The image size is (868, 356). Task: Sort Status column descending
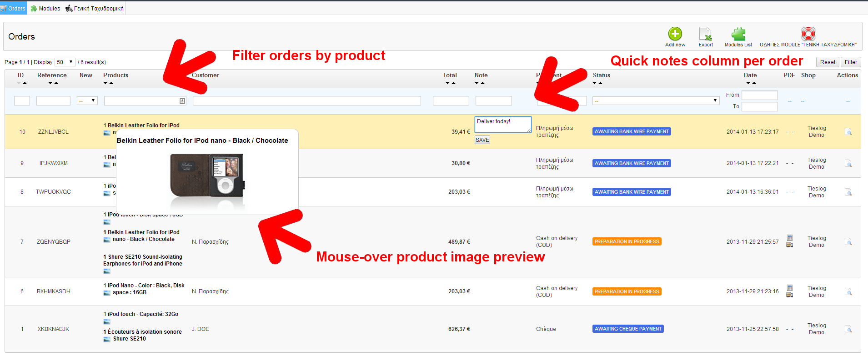(594, 83)
